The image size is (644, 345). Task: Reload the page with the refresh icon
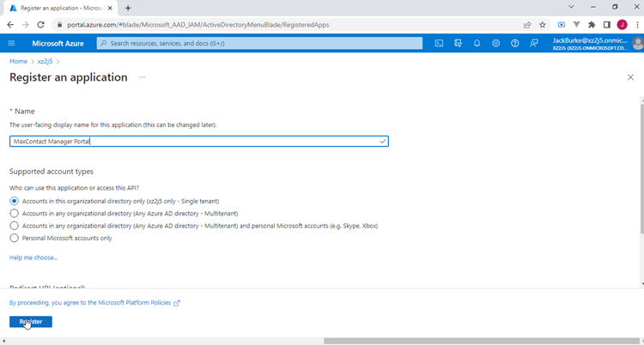40,25
